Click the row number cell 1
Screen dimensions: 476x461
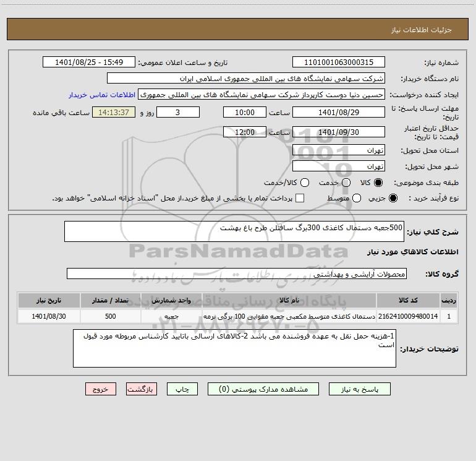pos(449,316)
